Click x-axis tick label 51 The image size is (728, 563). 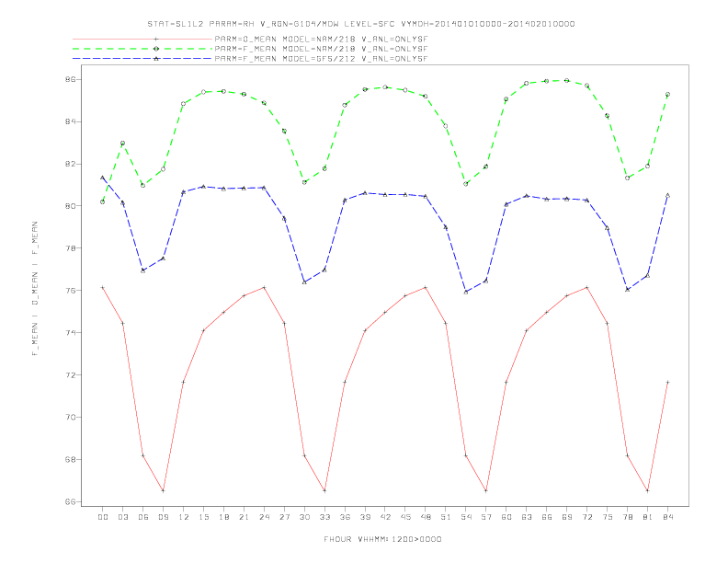coord(446,517)
